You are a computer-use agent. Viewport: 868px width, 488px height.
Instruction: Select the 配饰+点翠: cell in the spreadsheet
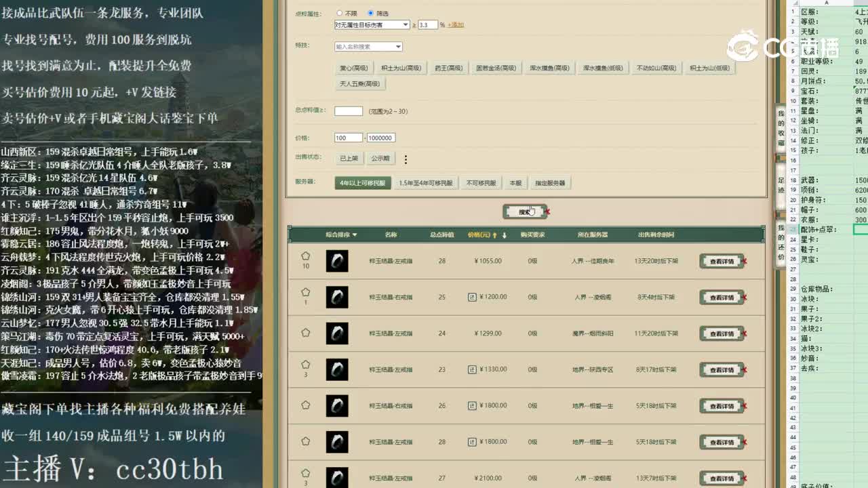(826, 230)
